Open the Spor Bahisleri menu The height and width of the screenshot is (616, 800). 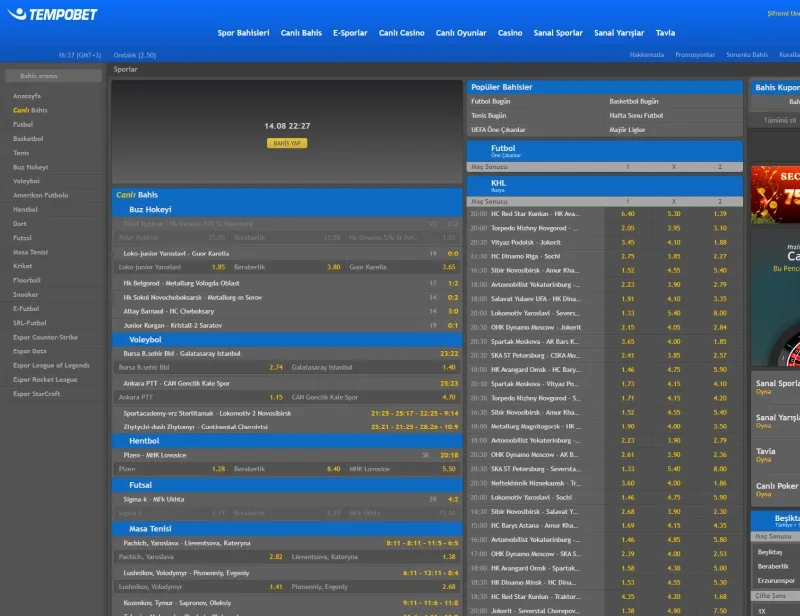pyautogui.click(x=243, y=33)
